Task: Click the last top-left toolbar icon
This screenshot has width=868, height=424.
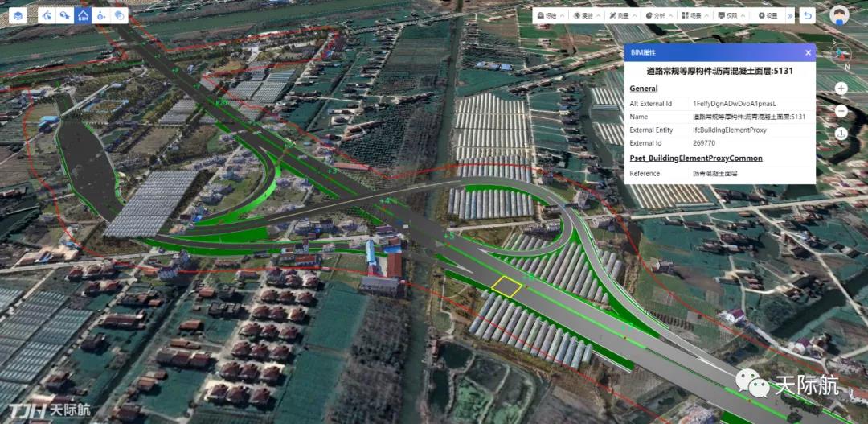Action: (x=119, y=15)
